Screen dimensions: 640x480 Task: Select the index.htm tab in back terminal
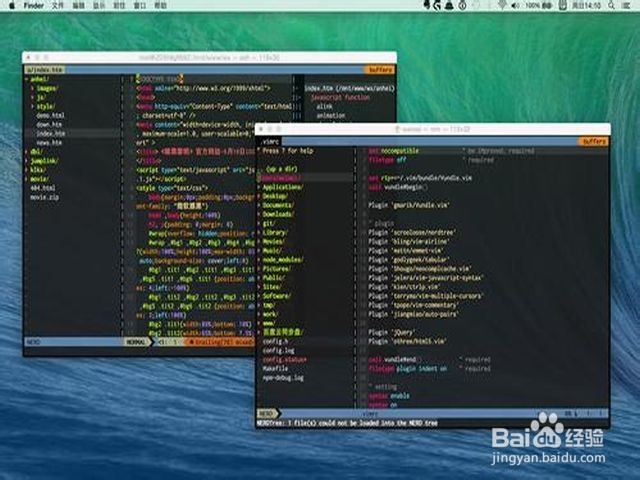click(45, 70)
